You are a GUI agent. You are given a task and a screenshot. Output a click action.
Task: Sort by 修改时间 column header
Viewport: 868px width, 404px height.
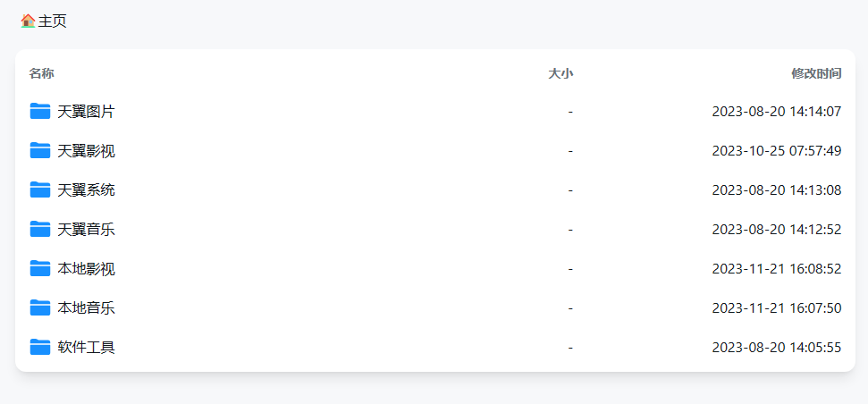816,73
